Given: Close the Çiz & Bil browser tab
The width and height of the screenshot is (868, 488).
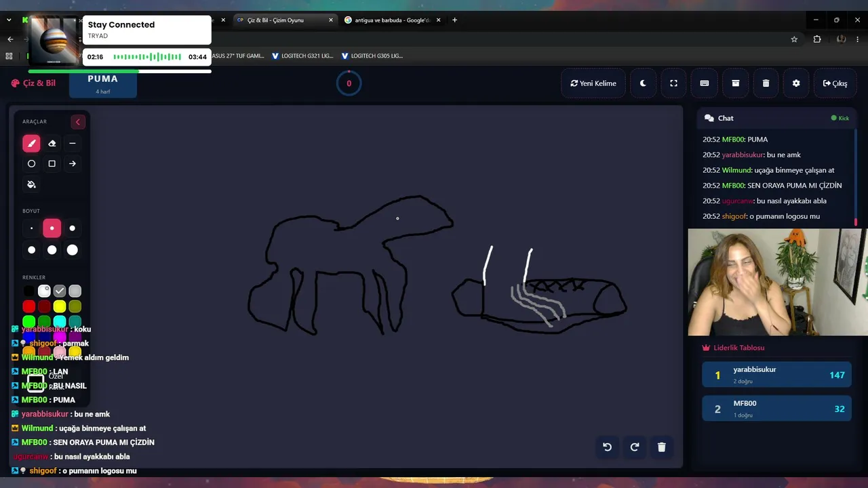Looking at the screenshot, I should pos(331,20).
